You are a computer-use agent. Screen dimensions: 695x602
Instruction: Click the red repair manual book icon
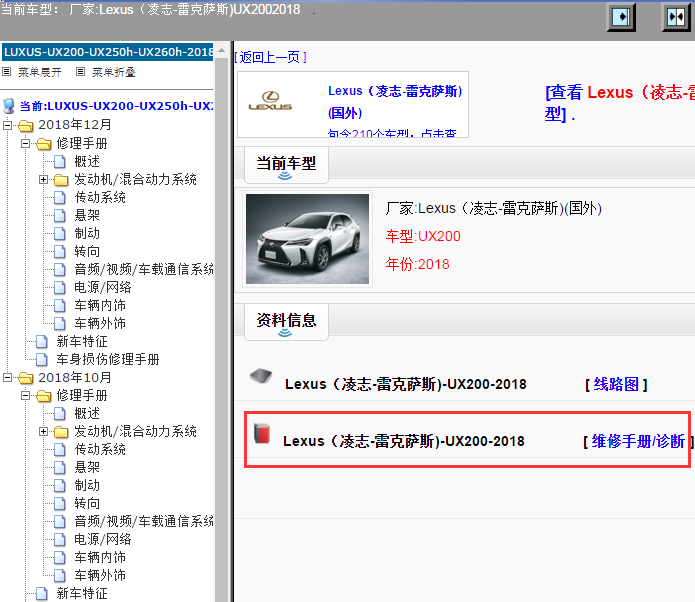[262, 434]
